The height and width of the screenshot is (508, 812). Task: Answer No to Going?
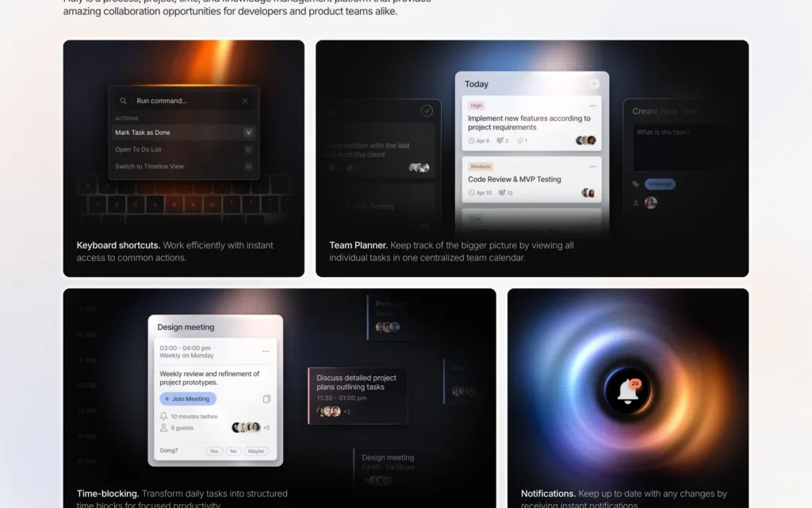[234, 452]
